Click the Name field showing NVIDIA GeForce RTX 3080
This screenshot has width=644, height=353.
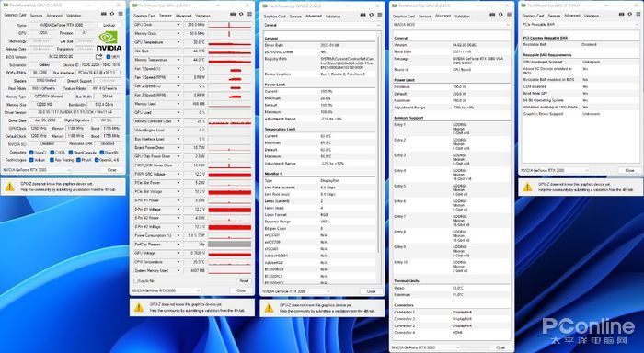tap(62, 25)
